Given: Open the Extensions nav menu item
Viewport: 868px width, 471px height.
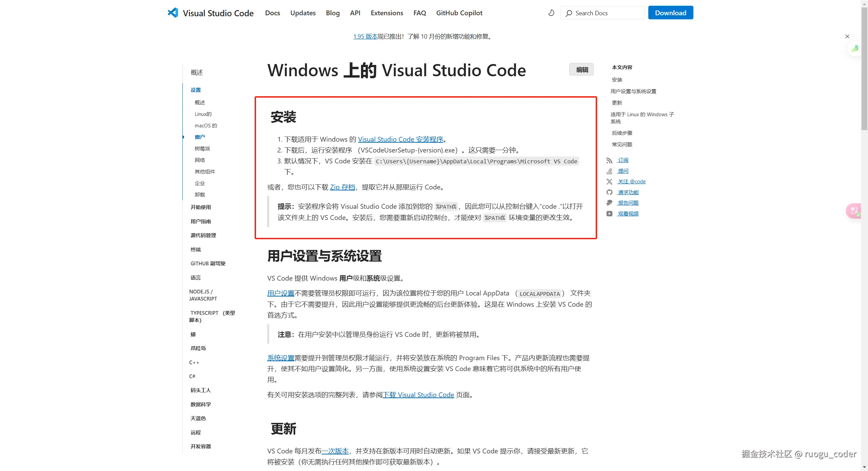Looking at the screenshot, I should [387, 13].
